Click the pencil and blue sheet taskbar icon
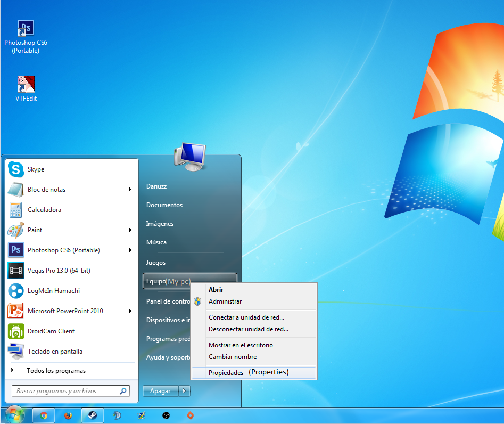 click(x=142, y=415)
